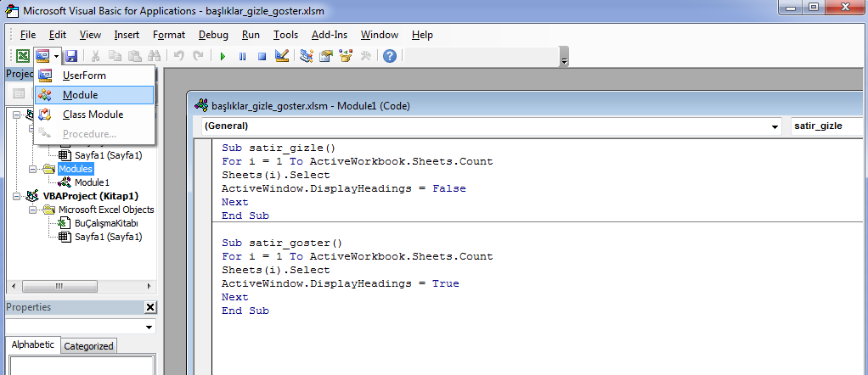Image resolution: width=868 pixels, height=375 pixels.
Task: Select the Modules folder in project tree
Action: (76, 169)
